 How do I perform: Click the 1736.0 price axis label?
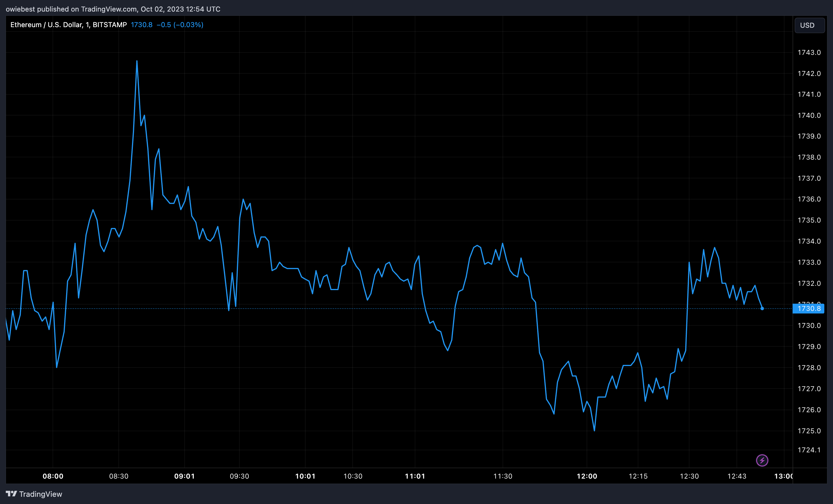click(x=809, y=199)
